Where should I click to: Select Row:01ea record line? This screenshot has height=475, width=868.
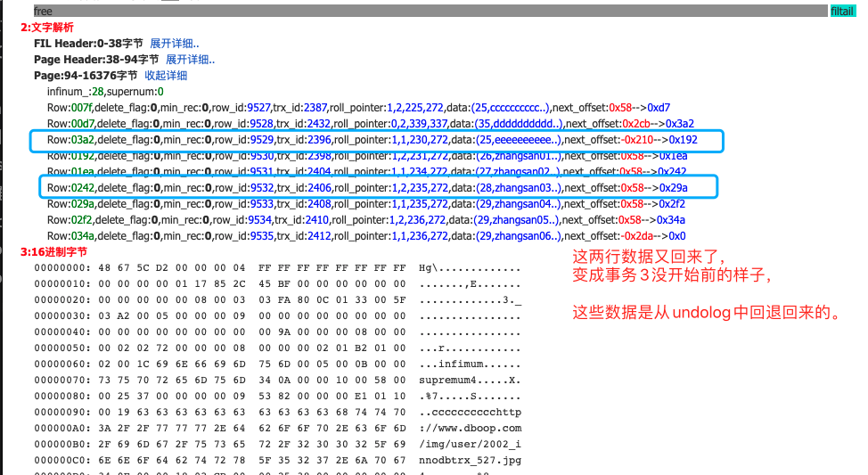tap(366, 172)
